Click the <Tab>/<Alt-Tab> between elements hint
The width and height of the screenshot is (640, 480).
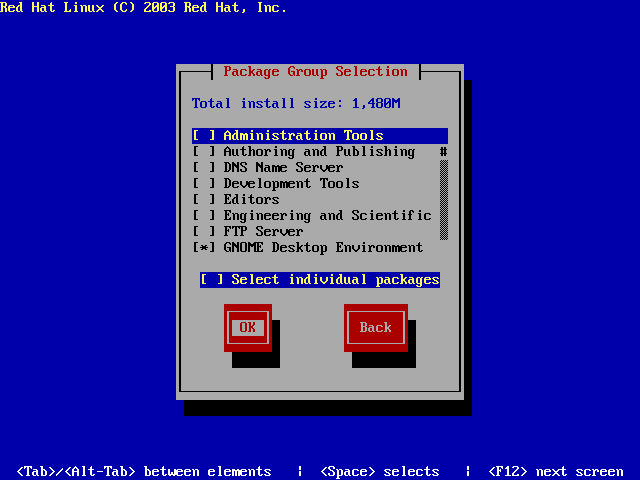pos(144,472)
